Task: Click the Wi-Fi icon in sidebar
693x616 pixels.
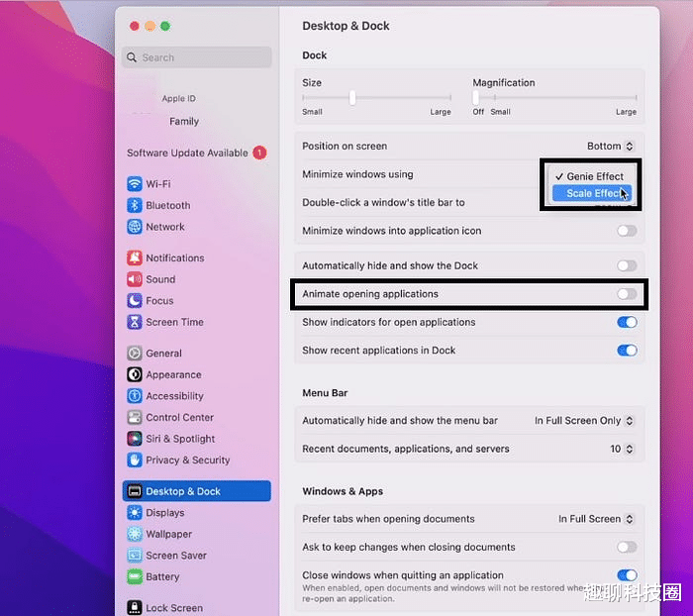Action: (135, 183)
